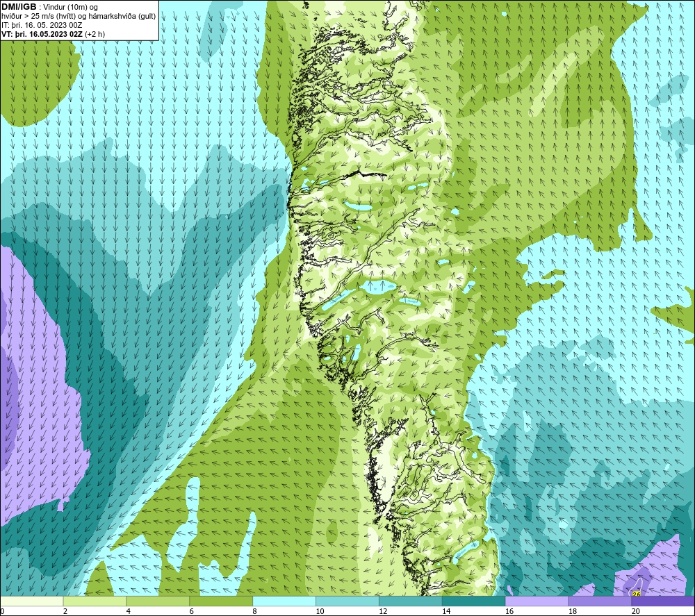The width and height of the screenshot is (695, 616).
Task: Click the 8–10 m/s pale cyan legend swatch
Action: [284, 601]
